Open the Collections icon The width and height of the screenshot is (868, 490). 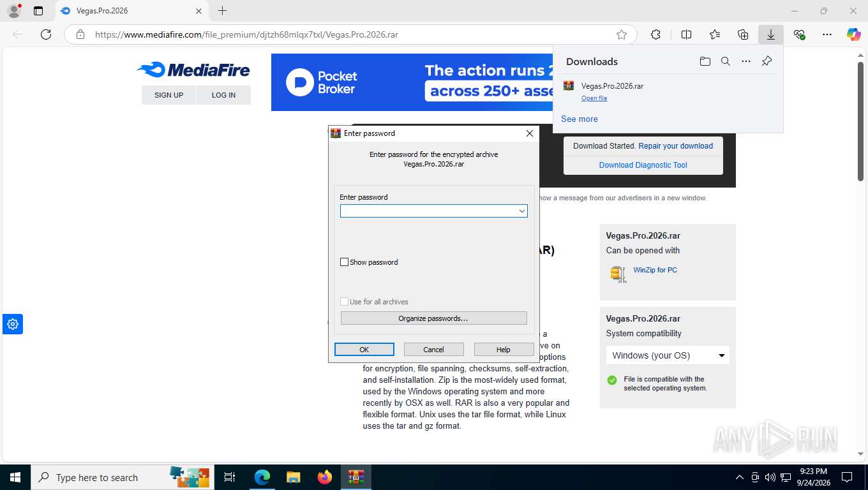tap(743, 34)
